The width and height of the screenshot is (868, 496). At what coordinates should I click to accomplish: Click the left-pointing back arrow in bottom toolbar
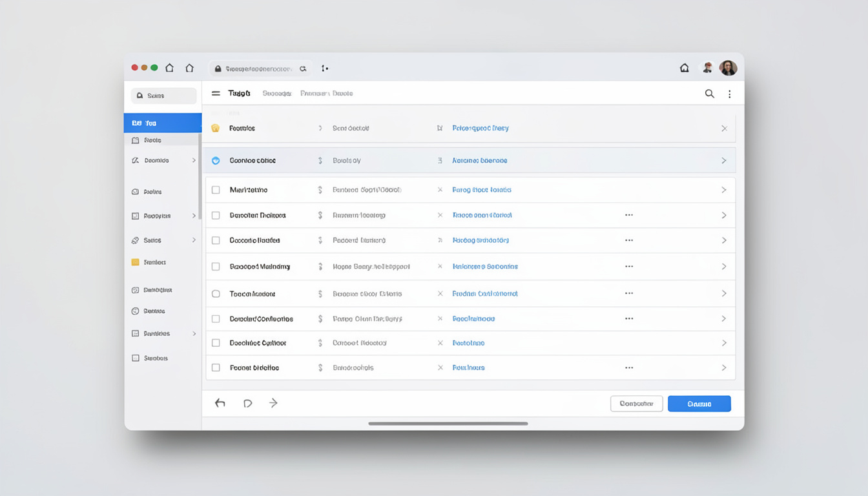220,403
